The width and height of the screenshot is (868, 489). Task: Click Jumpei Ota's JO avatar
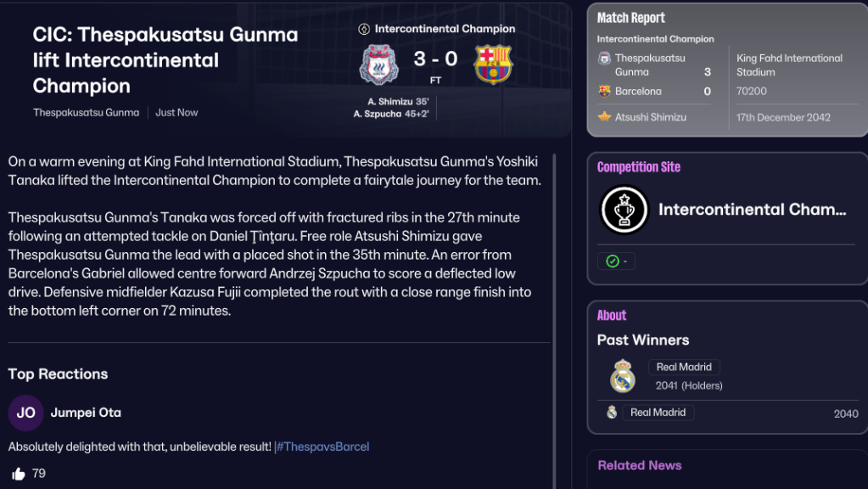(25, 413)
